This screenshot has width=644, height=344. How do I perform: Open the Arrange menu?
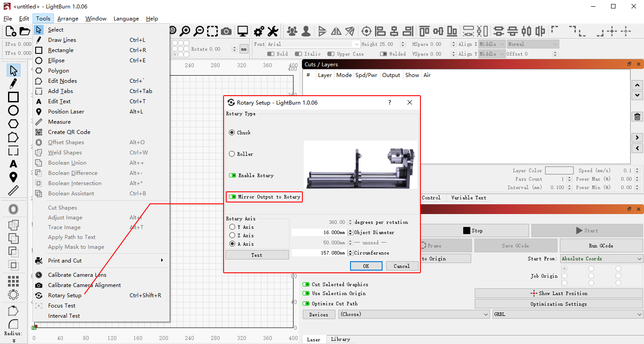click(x=68, y=18)
